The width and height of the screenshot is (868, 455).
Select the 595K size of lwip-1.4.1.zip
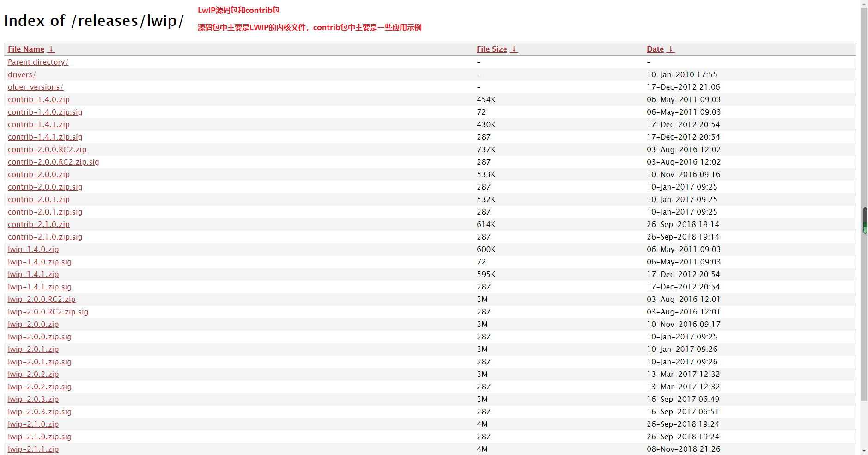click(486, 274)
